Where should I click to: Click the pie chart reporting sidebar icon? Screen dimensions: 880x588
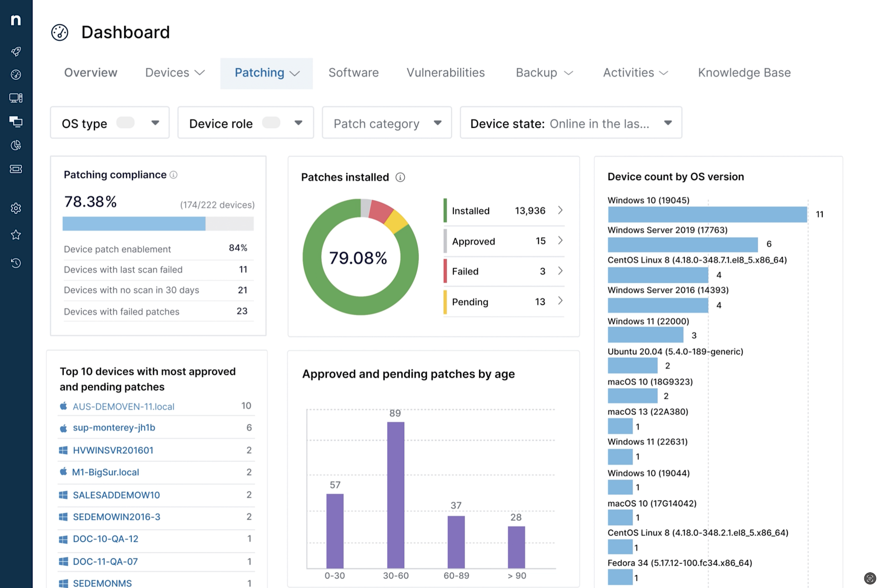tap(16, 145)
